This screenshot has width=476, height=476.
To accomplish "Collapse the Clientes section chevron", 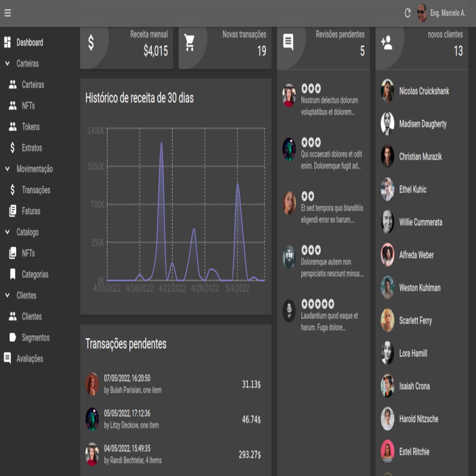I will (7, 295).
